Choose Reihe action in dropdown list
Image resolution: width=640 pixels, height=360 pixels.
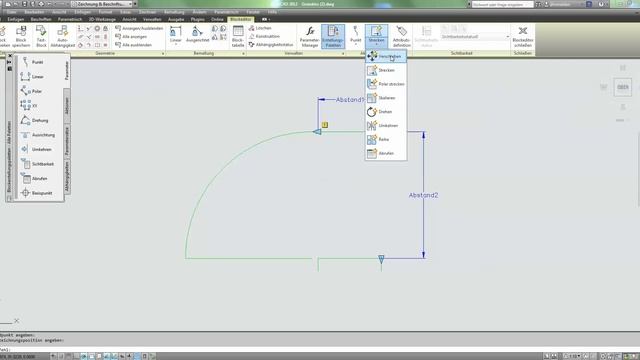(386, 140)
